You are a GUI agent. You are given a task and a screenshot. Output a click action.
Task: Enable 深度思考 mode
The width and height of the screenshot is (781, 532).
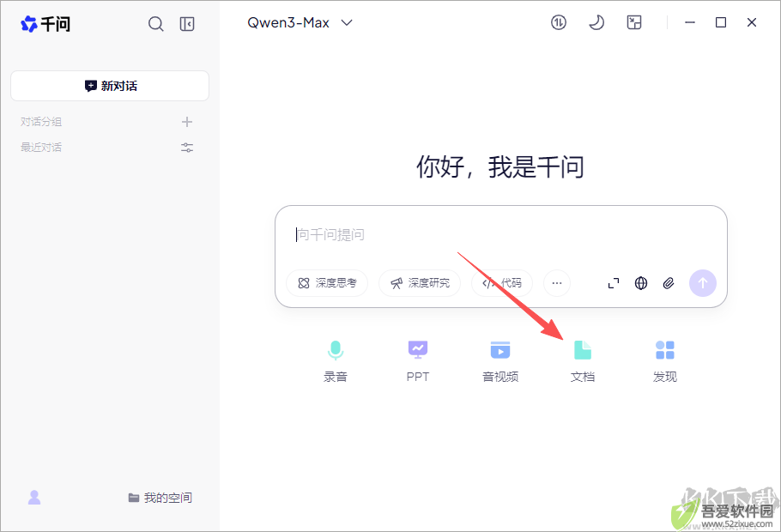click(x=327, y=283)
